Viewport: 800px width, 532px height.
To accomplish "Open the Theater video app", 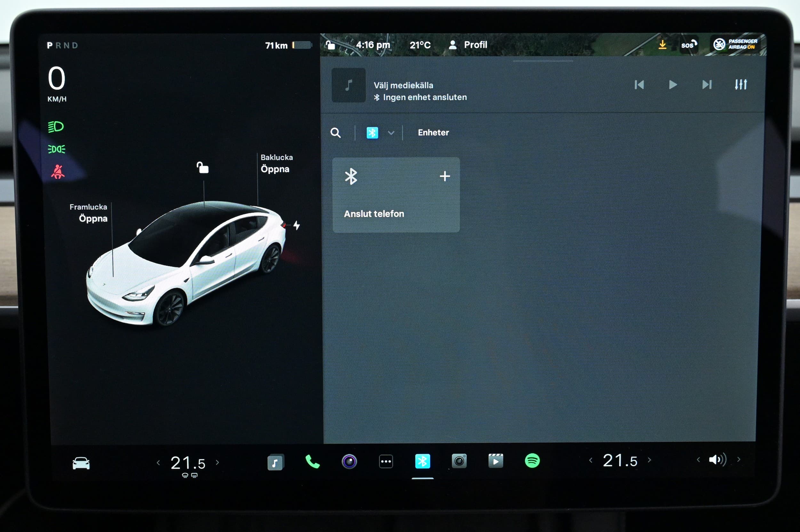I will pos(496,461).
